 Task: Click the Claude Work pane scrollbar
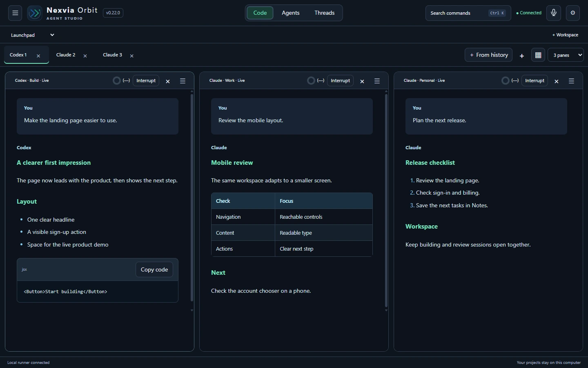pos(386,201)
